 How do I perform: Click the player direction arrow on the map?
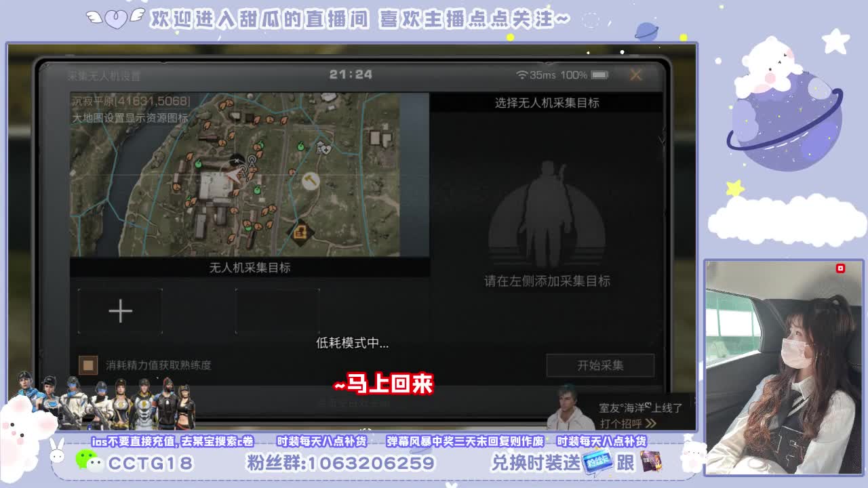tap(235, 175)
